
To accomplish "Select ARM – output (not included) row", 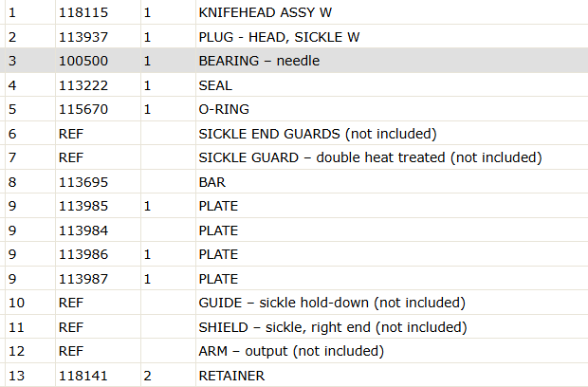I will point(294,351).
